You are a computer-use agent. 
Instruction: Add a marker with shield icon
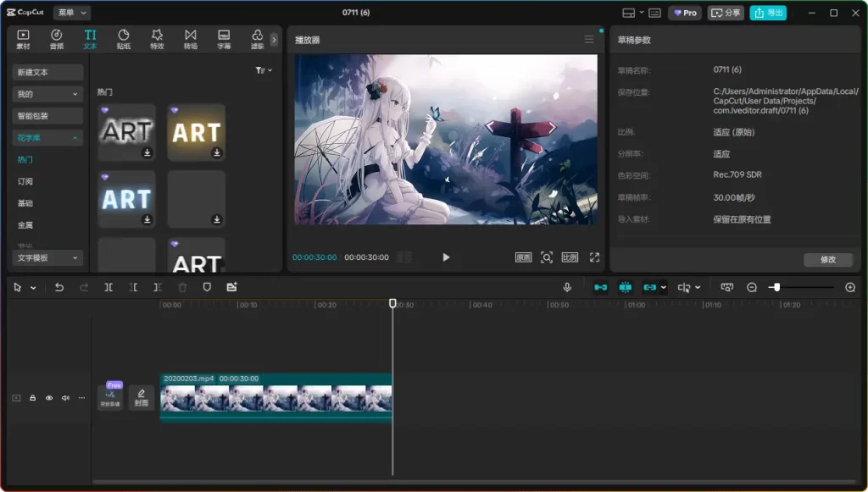(x=207, y=287)
